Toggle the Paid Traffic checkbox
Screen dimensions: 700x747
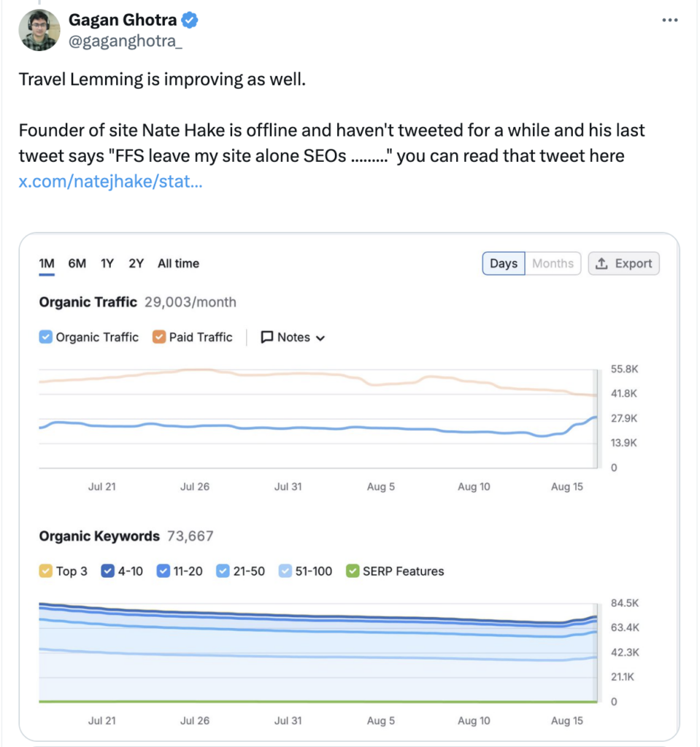(158, 337)
